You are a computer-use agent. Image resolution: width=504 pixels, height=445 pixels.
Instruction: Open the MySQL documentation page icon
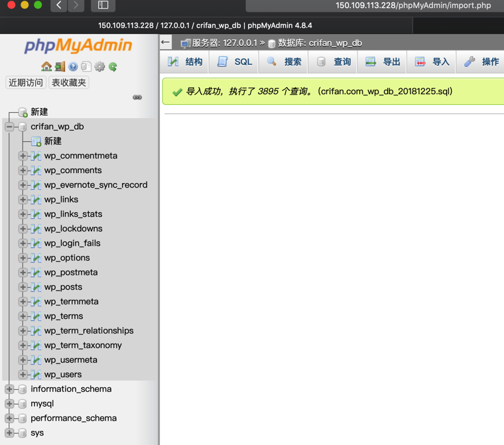coord(86,66)
